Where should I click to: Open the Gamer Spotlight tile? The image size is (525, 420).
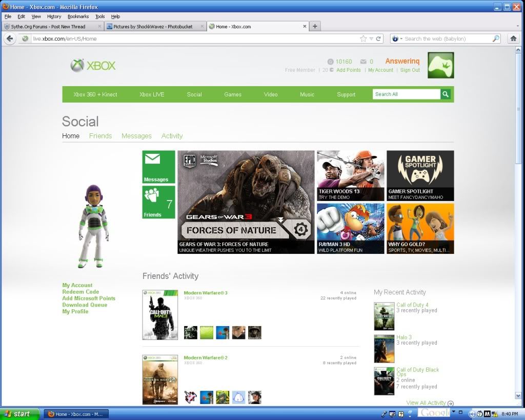[420, 176]
